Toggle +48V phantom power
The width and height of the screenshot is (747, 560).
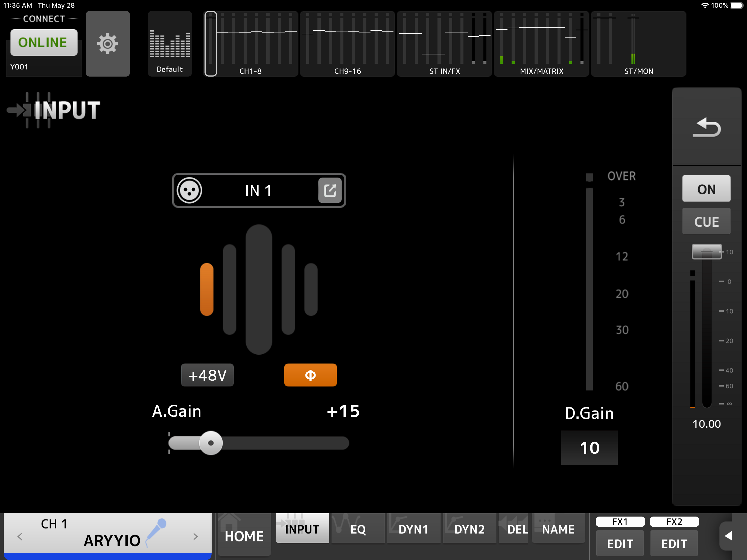point(207,375)
